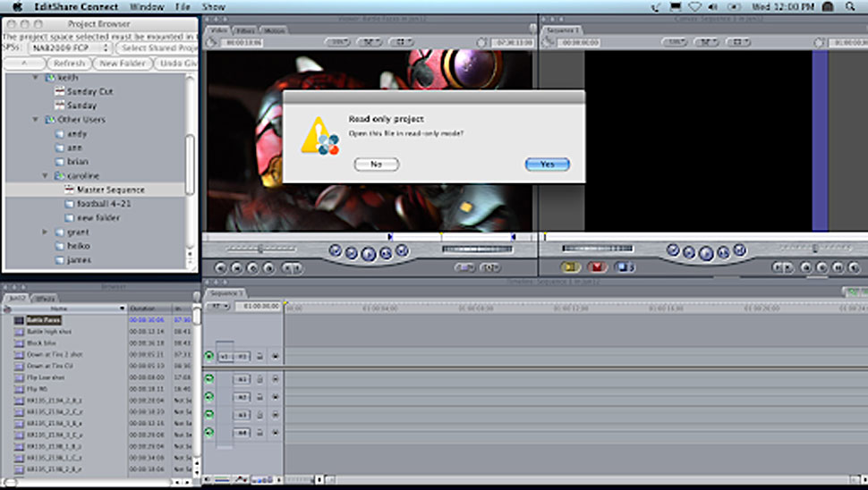Toggle A1 track audible control

(x=209, y=379)
